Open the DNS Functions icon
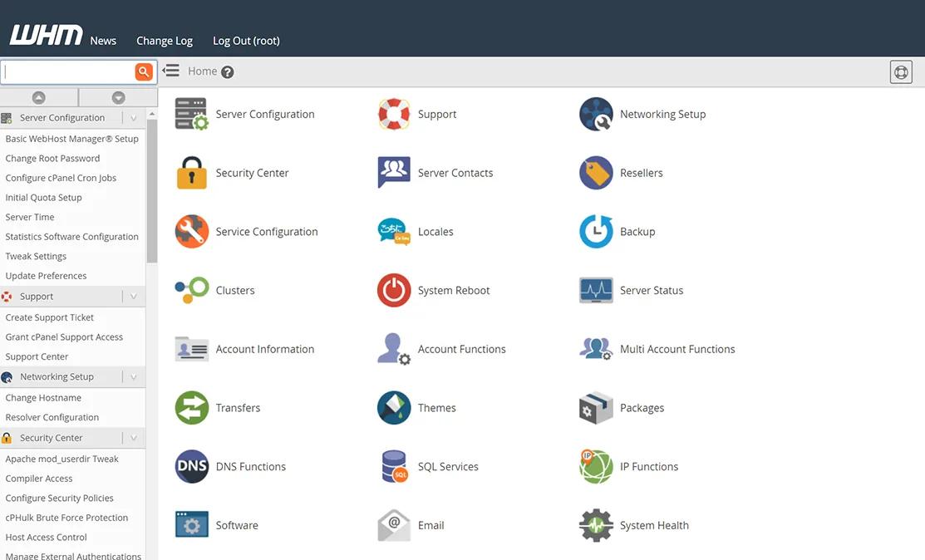Viewport: 925px width, 560px height. [192, 466]
